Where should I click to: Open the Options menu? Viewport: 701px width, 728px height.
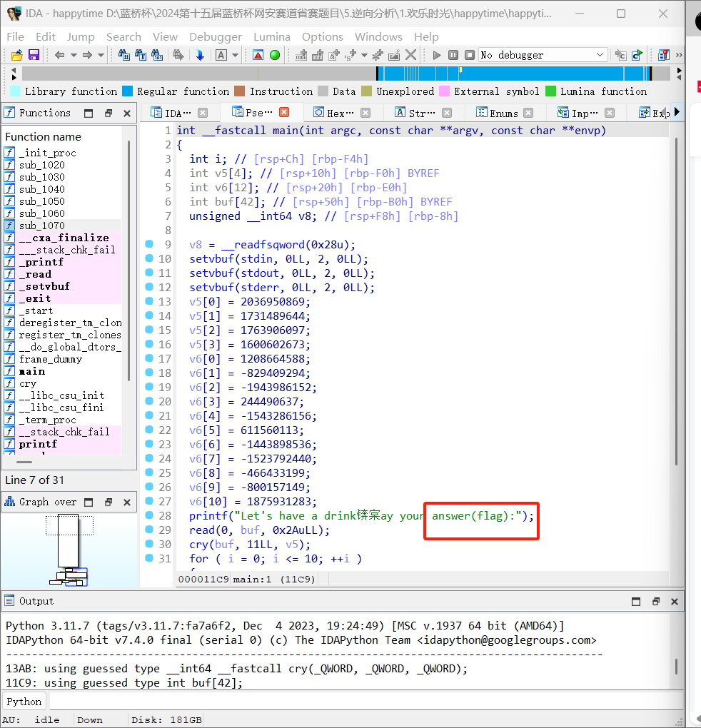pos(323,36)
